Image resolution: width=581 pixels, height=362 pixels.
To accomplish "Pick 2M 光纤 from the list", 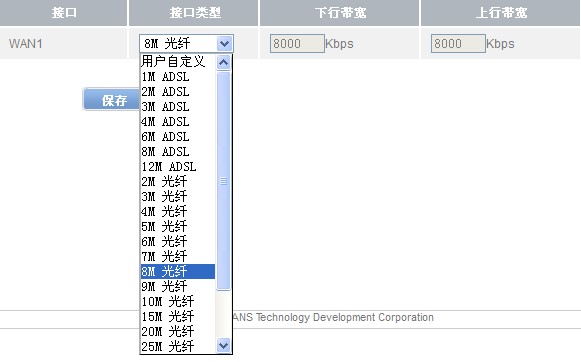I will coord(177,182).
